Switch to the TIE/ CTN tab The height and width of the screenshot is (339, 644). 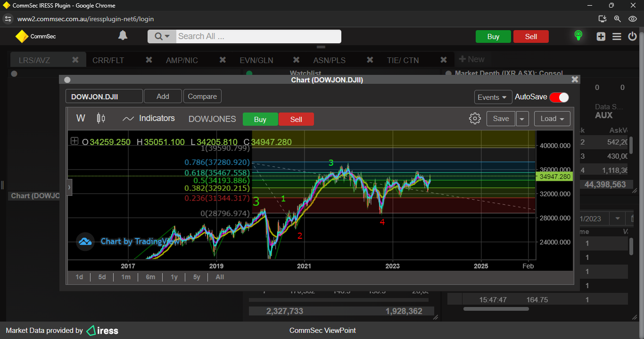pyautogui.click(x=403, y=60)
